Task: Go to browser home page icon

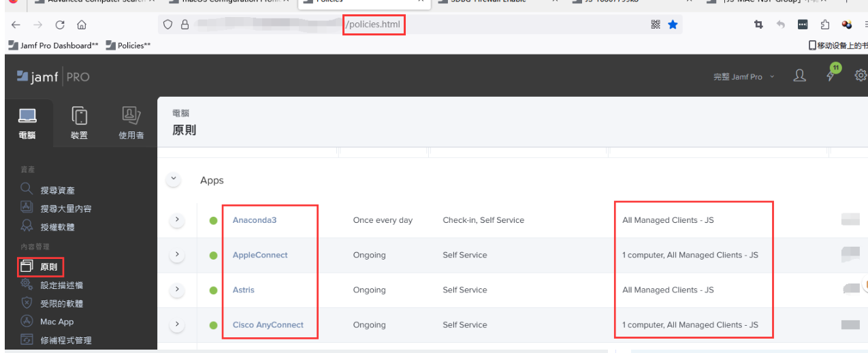Action: click(82, 25)
